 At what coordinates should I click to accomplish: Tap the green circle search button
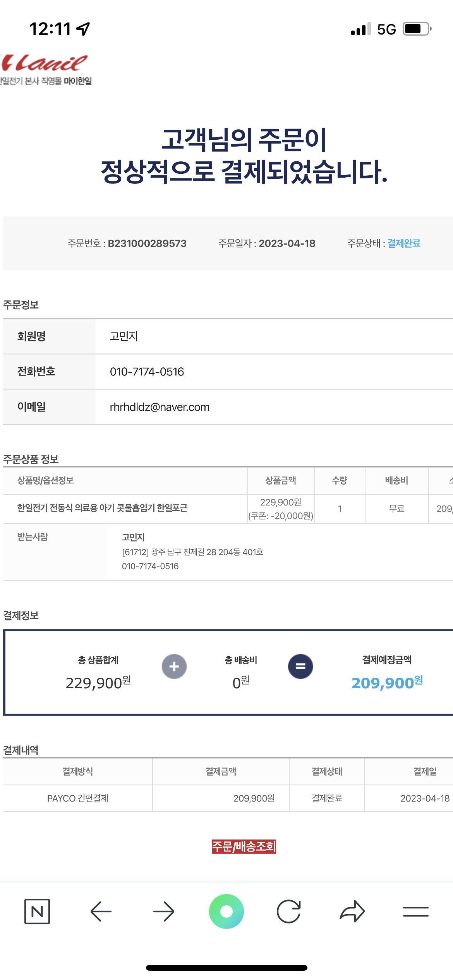click(226, 911)
